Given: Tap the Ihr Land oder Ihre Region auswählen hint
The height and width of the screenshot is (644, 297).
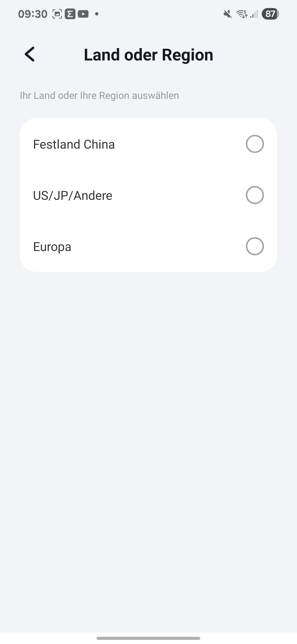Looking at the screenshot, I should coord(99,96).
